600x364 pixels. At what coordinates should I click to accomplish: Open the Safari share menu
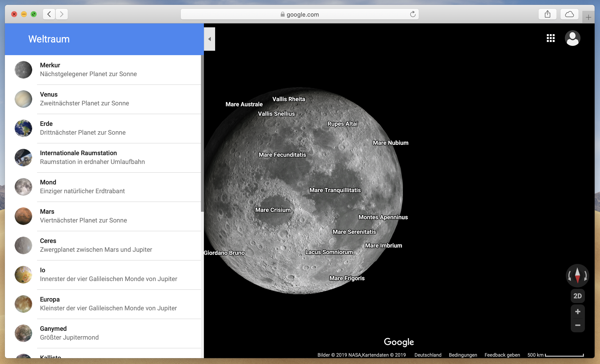(x=548, y=14)
